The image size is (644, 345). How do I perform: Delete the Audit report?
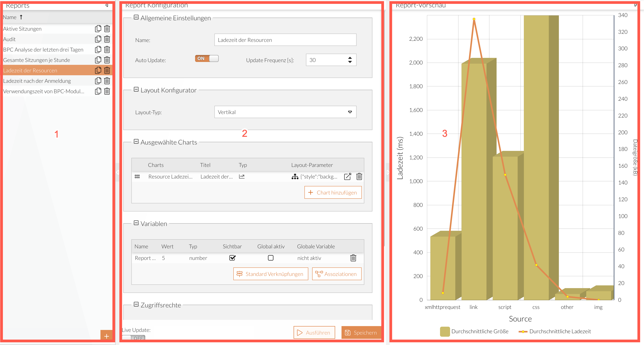[107, 39]
